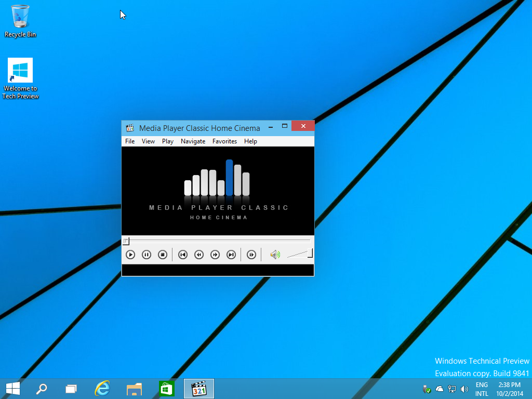The height and width of the screenshot is (399, 532).
Task: Open the system volume tray icon
Action: click(464, 389)
